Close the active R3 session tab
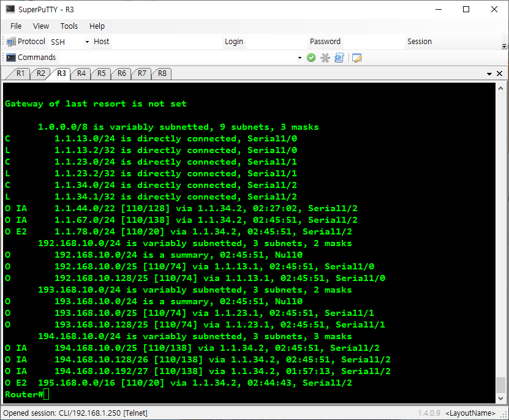 coord(500,73)
